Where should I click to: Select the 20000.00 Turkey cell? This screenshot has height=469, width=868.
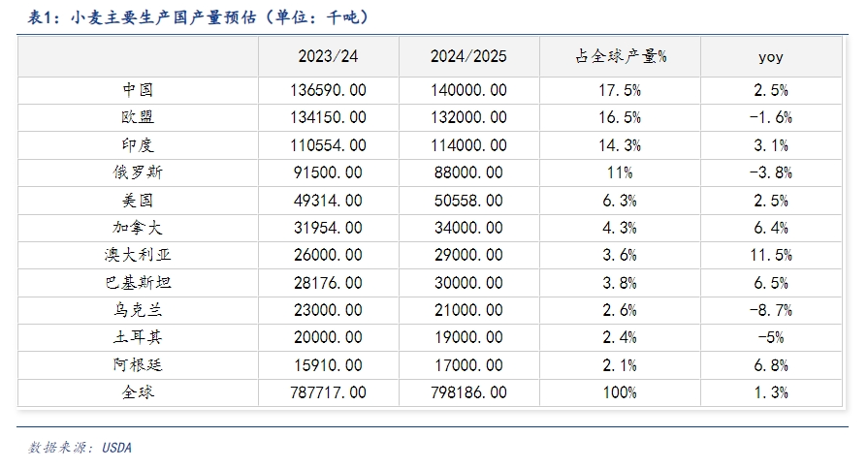click(328, 337)
